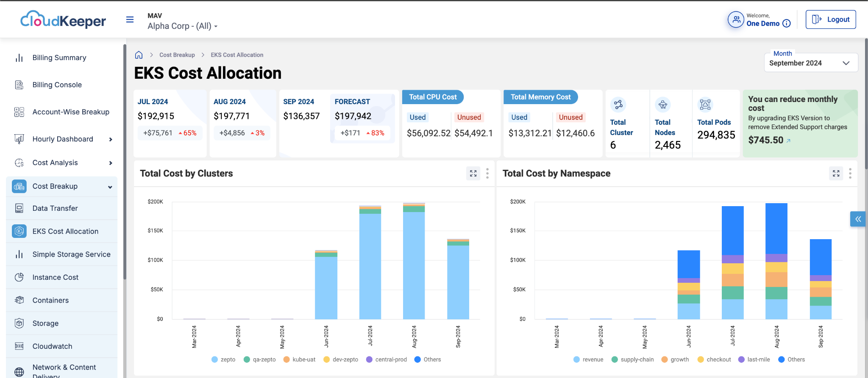Toggle growth legend series
The image size is (868, 378).
click(x=675, y=359)
